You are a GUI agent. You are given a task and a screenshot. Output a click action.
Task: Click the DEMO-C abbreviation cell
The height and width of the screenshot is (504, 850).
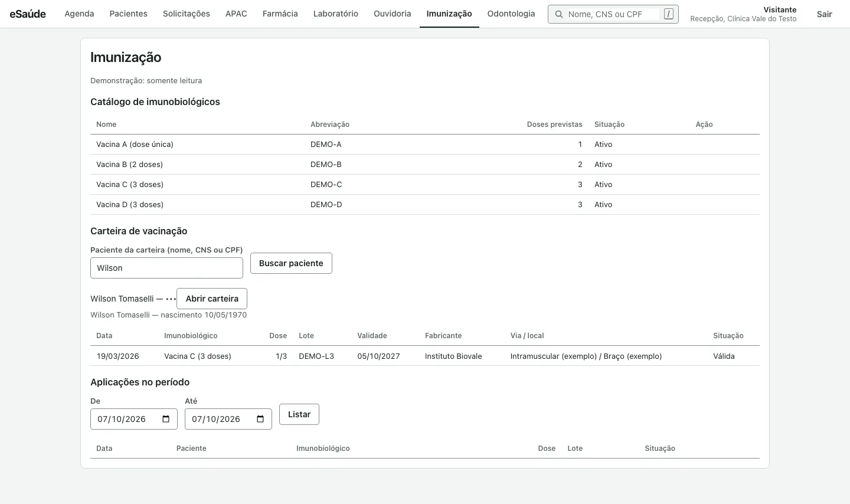coord(326,185)
